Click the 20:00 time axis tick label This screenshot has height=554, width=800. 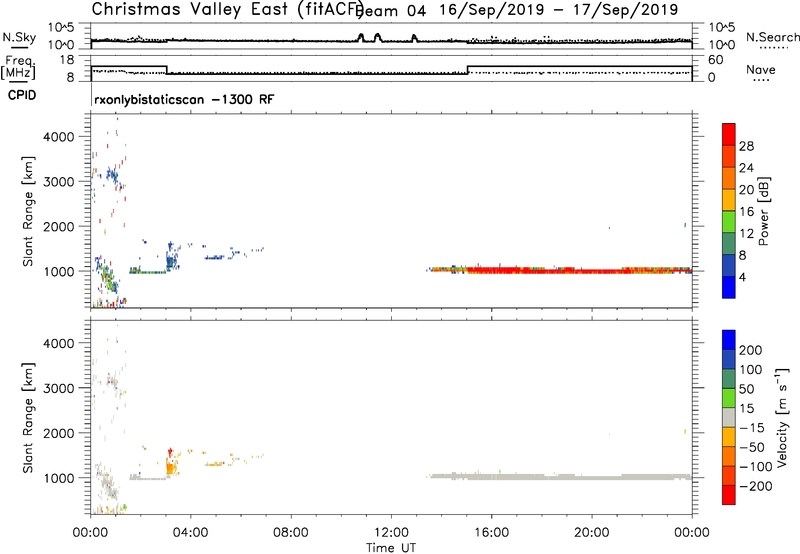coord(591,533)
